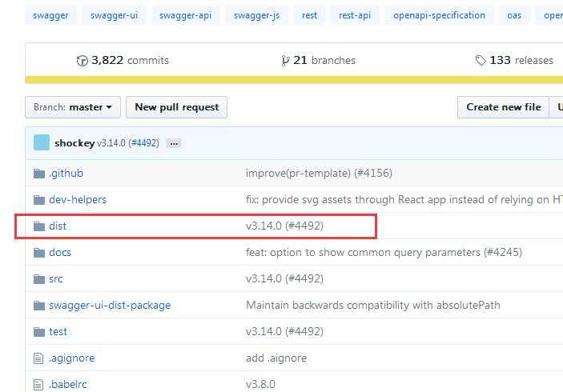563x392 pixels.
Task: View the 3,822 commits history
Action: [123, 60]
